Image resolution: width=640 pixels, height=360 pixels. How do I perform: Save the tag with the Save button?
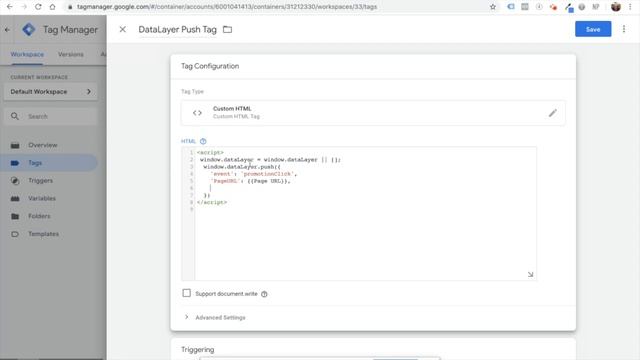point(593,29)
